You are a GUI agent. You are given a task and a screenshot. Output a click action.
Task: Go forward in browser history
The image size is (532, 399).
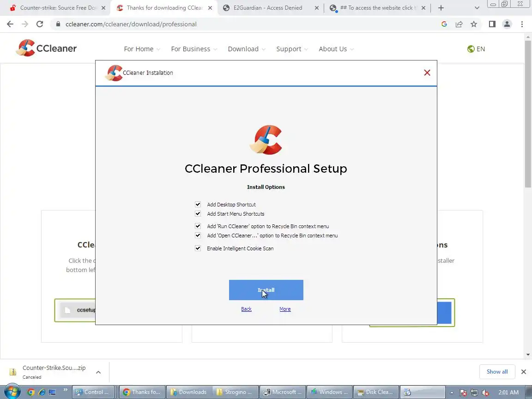pos(25,24)
